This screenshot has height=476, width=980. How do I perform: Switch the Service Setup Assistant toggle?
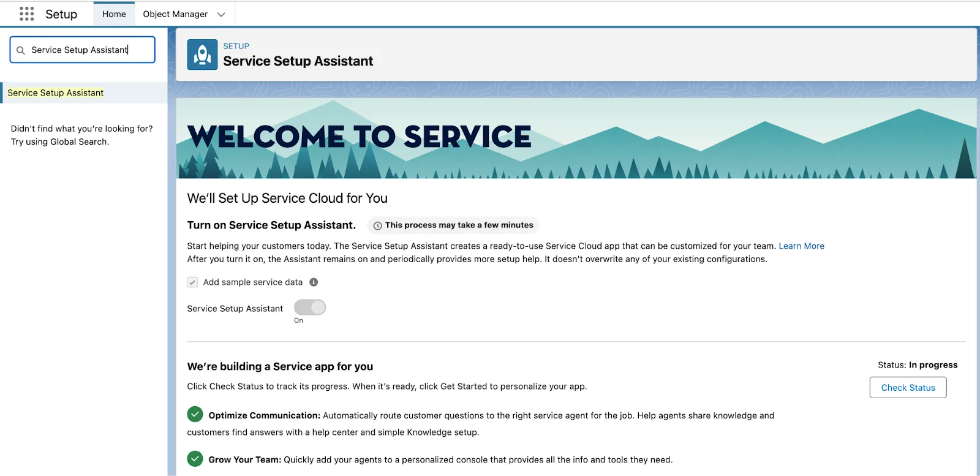(x=310, y=307)
